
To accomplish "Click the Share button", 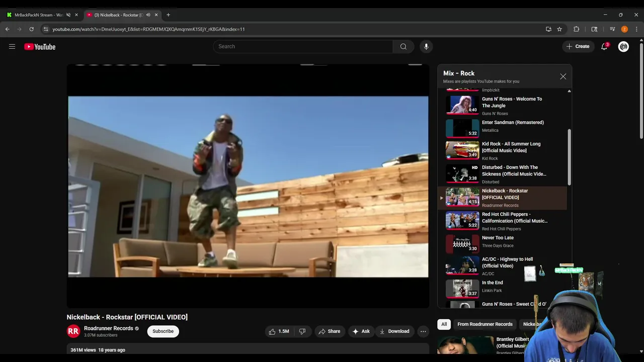I will (x=330, y=331).
